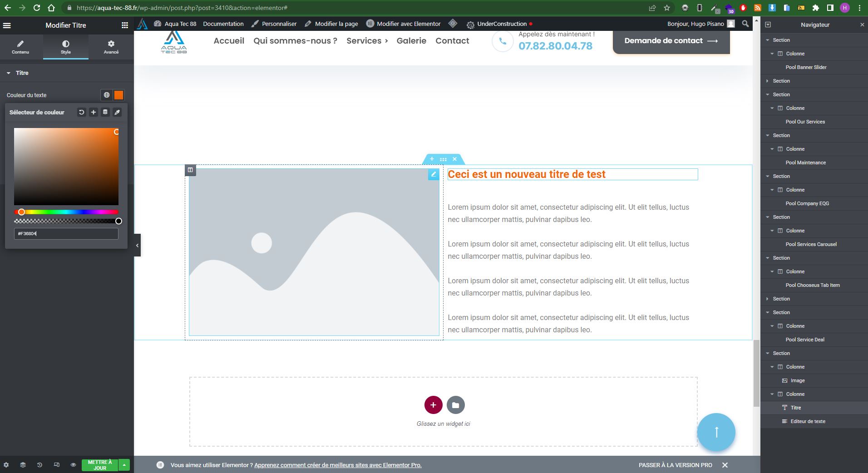Open the Elementor widgets grid icon
Image resolution: width=868 pixels, height=473 pixels.
pos(125,25)
